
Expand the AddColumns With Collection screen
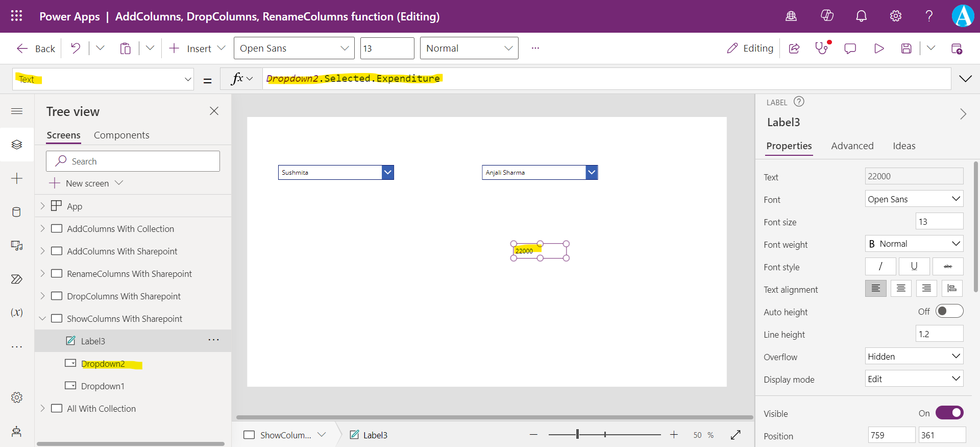coord(43,229)
